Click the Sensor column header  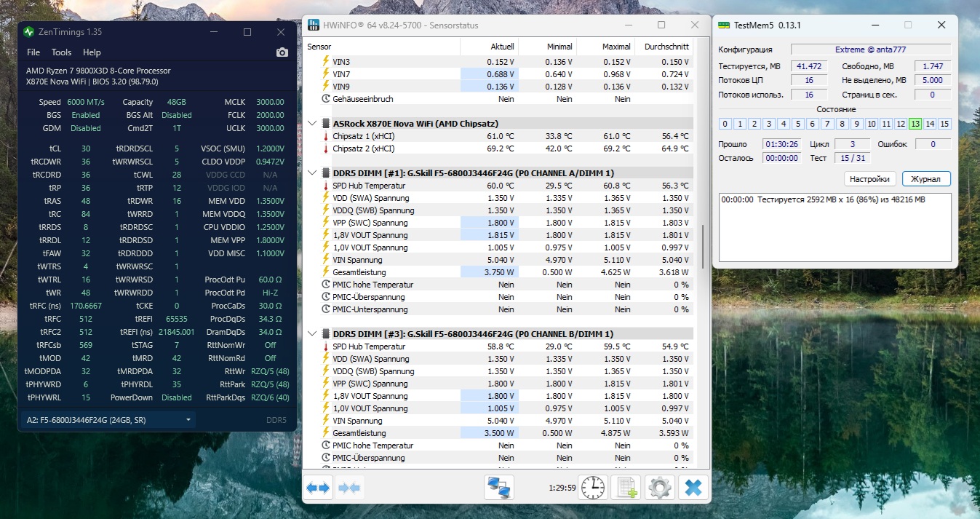point(382,47)
